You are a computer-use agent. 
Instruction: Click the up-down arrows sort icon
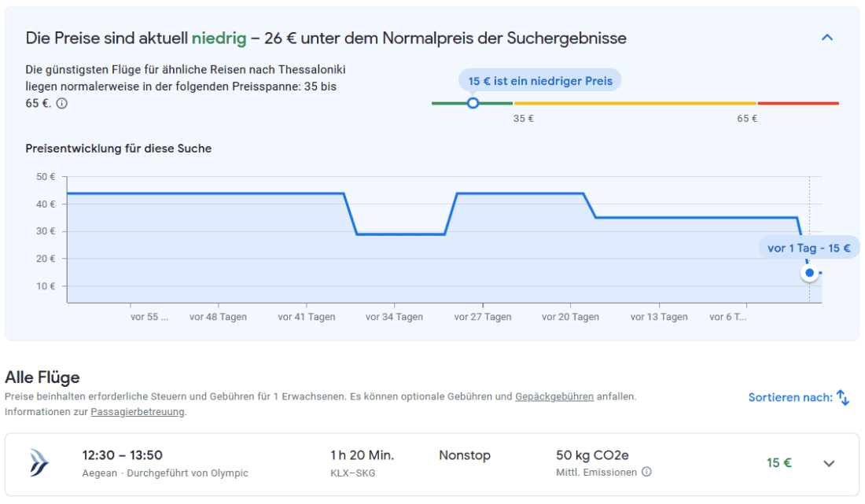pyautogui.click(x=843, y=398)
